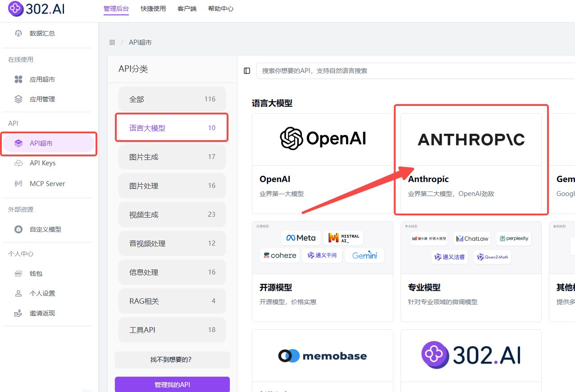
Task: Click the memobase logo image
Action: [322, 356]
